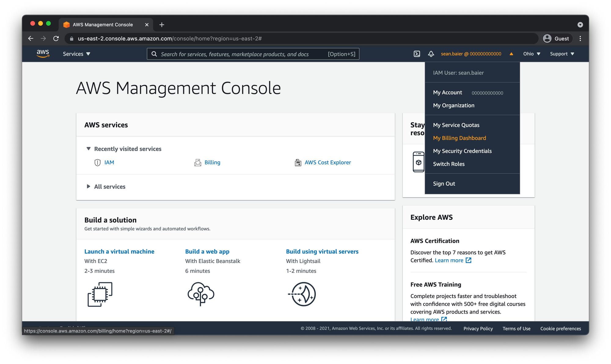Click the AWS logo in navbar
This screenshot has height=364, width=611.
tap(43, 53)
